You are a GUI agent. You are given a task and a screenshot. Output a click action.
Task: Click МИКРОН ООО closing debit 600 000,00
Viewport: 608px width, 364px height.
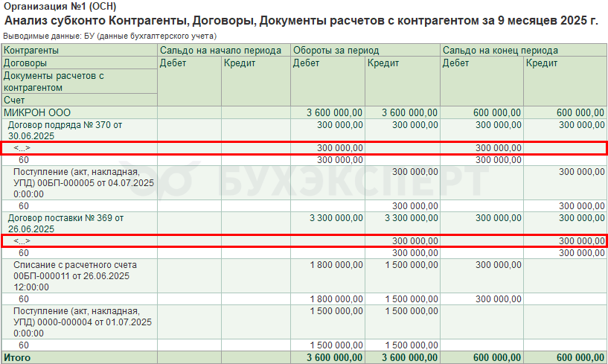[497, 112]
